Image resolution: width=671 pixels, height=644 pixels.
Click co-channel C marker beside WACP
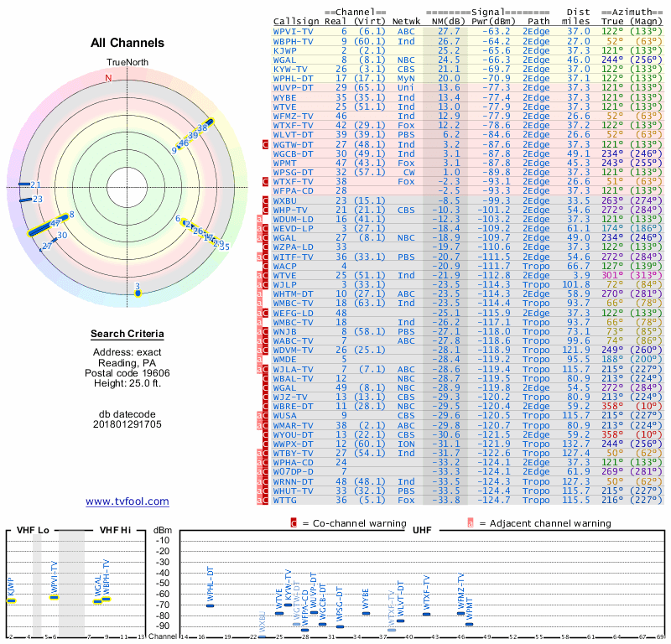coord(265,266)
